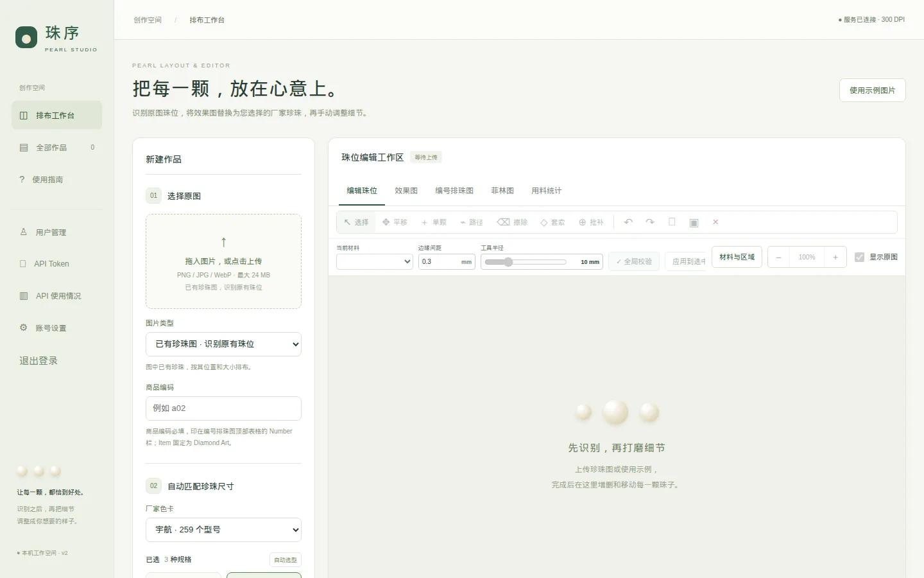
Task: Click the redo arrow icon
Action: (650, 222)
